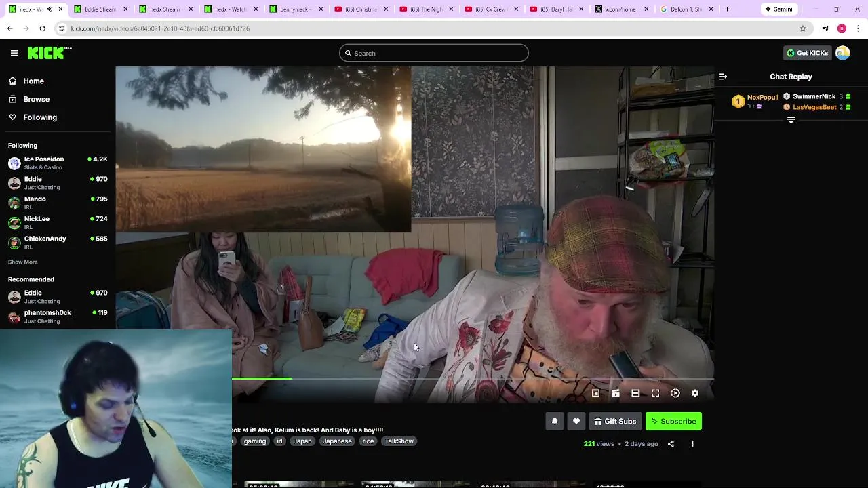The width and height of the screenshot is (868, 488).
Task: Collapse the Chat Replay panel
Action: [723, 77]
